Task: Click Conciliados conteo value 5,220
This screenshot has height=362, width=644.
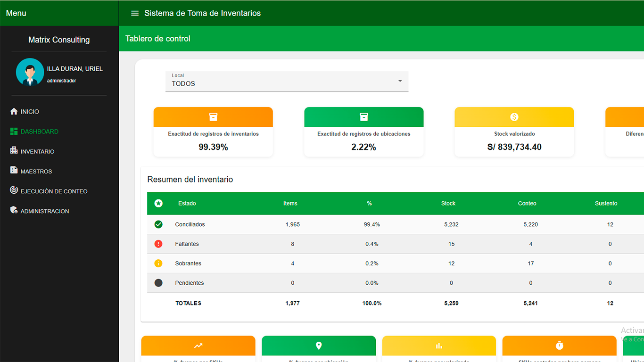Action: click(531, 224)
